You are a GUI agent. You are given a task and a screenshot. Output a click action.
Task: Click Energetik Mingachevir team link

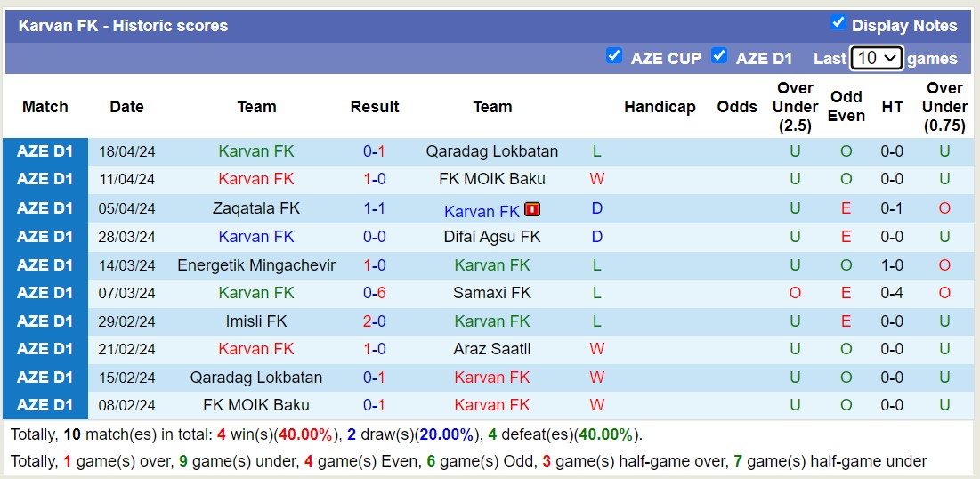(256, 265)
